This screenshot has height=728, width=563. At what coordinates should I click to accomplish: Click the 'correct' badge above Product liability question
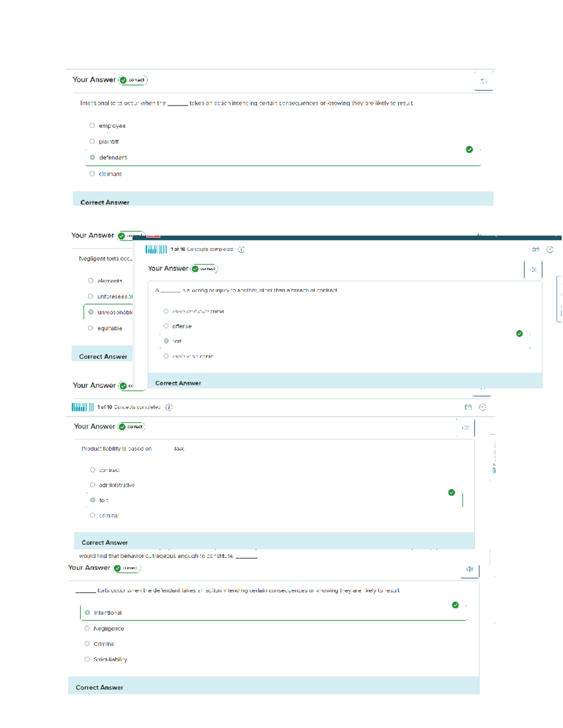pos(131,427)
